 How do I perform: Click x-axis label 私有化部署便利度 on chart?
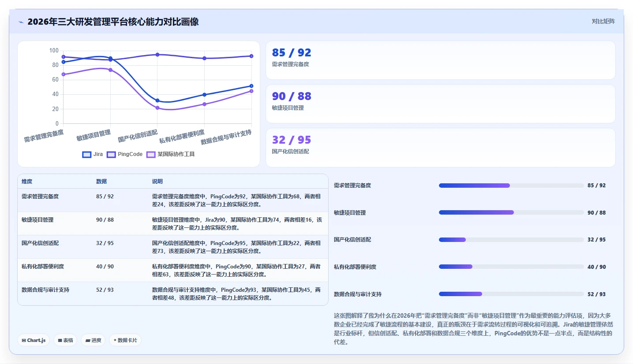(x=182, y=137)
